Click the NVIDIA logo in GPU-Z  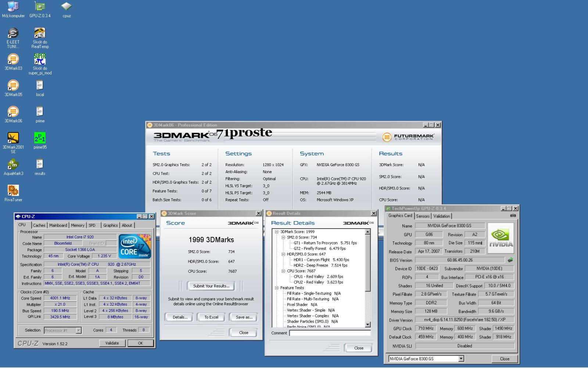(501, 238)
